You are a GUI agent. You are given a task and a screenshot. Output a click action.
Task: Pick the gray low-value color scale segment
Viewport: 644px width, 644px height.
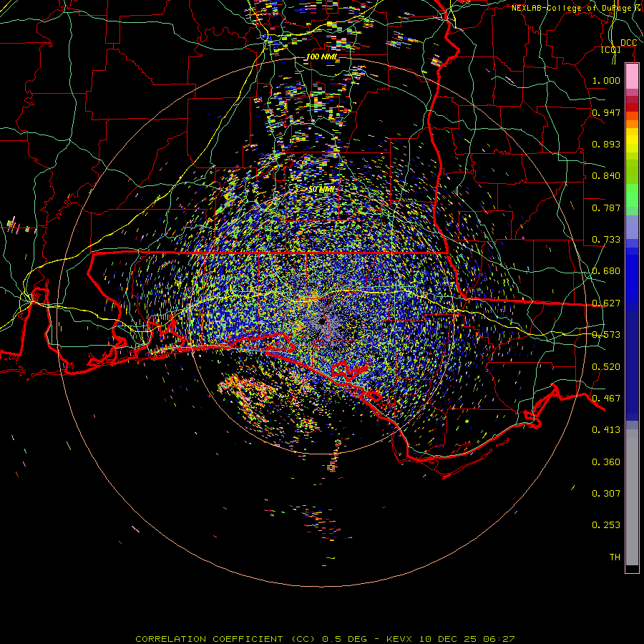[632, 497]
